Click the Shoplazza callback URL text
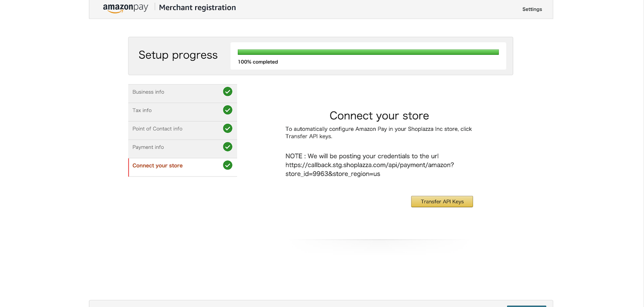 click(x=369, y=165)
